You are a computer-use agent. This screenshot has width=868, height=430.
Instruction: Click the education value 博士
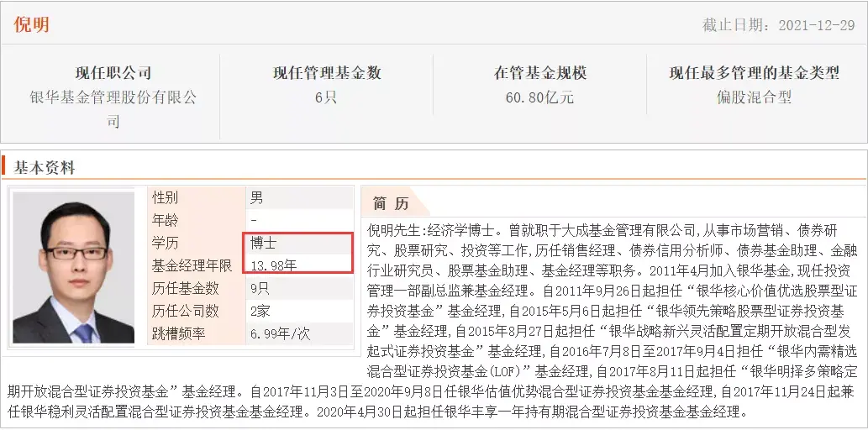tap(264, 243)
